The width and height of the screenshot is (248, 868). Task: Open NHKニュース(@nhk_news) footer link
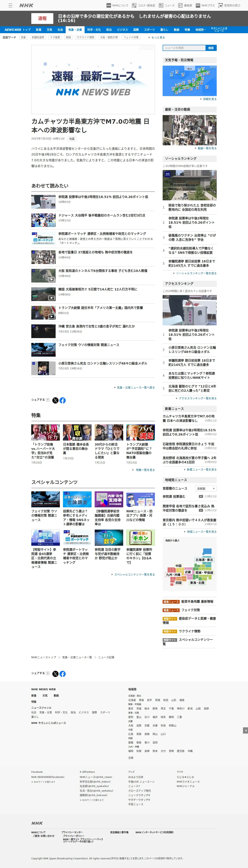click(96, 777)
